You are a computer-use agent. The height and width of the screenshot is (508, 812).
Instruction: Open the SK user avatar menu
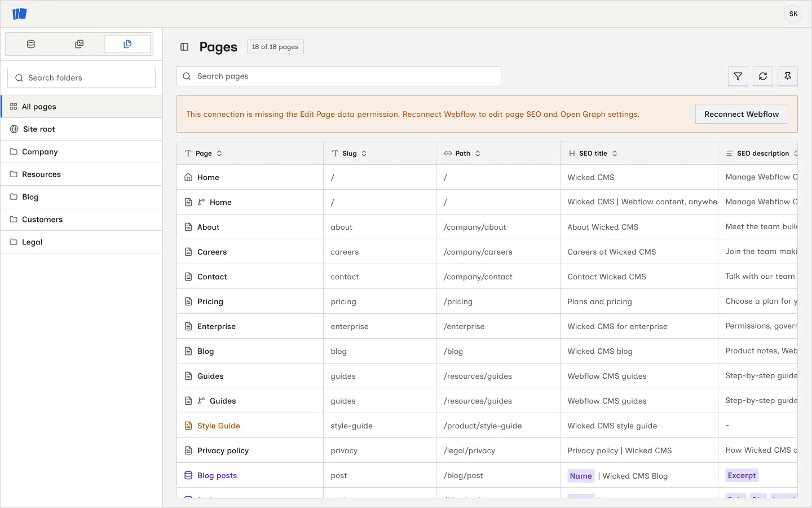pos(793,14)
